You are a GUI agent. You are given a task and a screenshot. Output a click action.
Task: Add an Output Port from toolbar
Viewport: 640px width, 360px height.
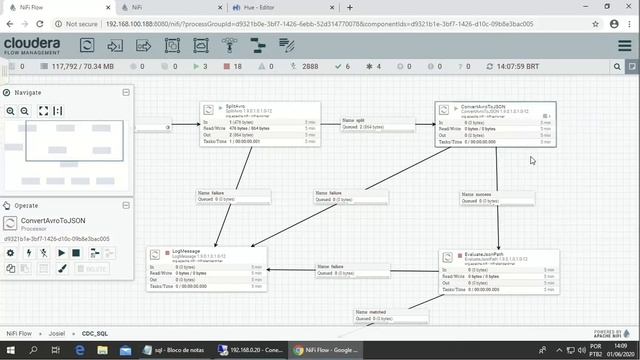[x=144, y=45]
